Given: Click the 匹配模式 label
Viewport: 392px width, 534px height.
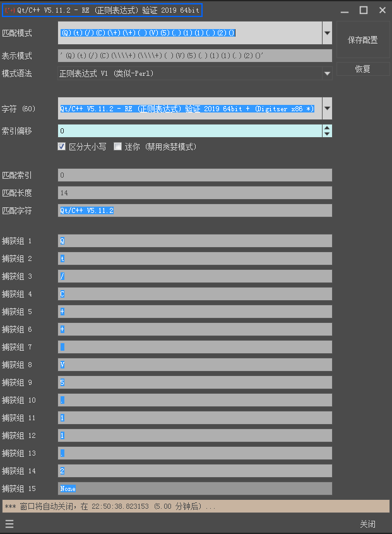Looking at the screenshot, I should 17,33.
